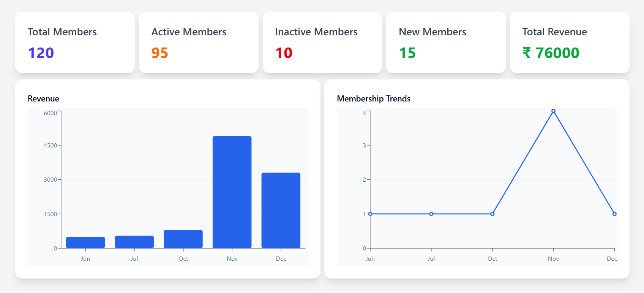Click the Jun label under trends chart
Viewport: 644px width, 293px height.
click(x=370, y=259)
